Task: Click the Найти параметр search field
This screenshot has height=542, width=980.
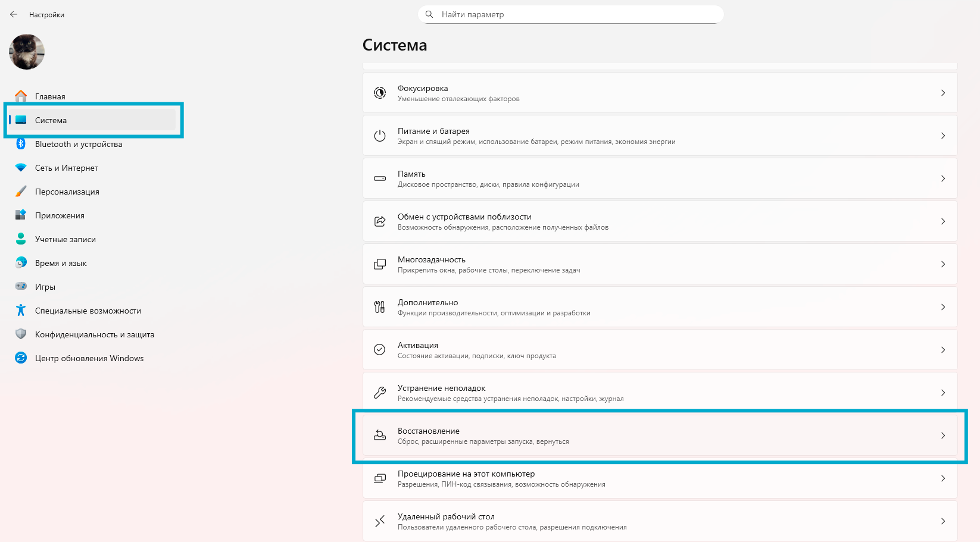Action: click(x=570, y=14)
